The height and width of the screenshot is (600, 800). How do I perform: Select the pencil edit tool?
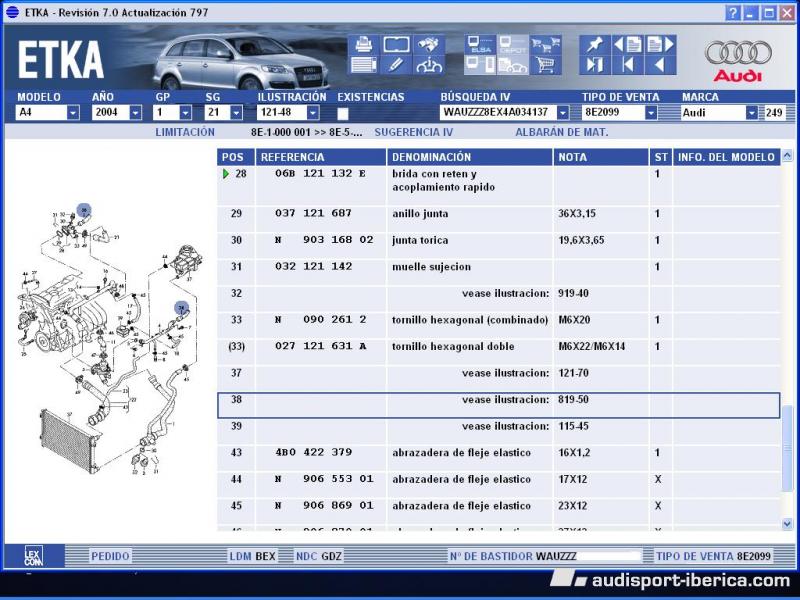(x=396, y=65)
